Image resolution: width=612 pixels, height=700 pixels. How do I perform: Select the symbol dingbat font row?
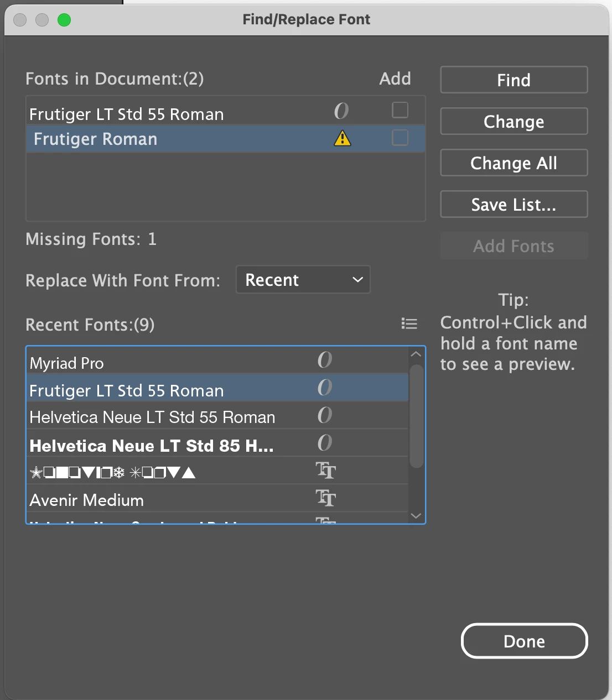217,471
